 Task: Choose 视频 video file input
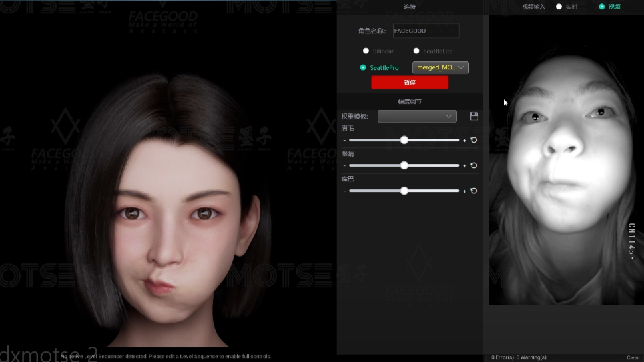click(601, 7)
